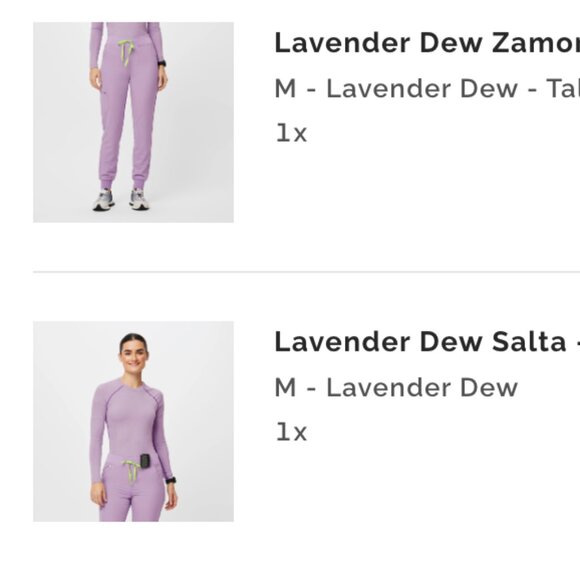The width and height of the screenshot is (580, 580).
Task: Click the model's face in the Salta photo
Action: point(134,353)
